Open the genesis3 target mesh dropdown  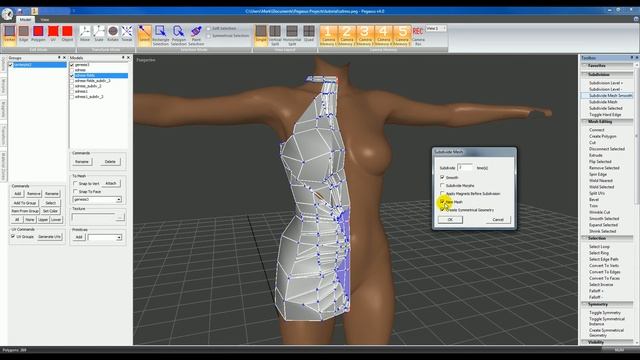118,200
